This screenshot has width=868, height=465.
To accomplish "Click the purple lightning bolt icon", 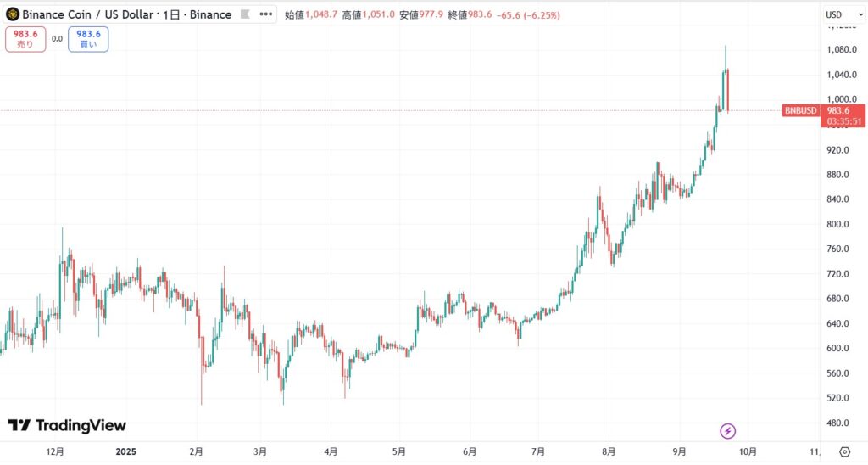I will (x=727, y=431).
